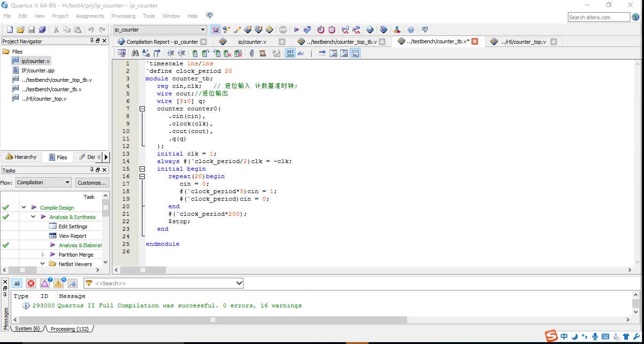Screen dimensions: 644x344
Task: Click the tasks horizontal scrollbar thumb
Action: [x=22, y=270]
